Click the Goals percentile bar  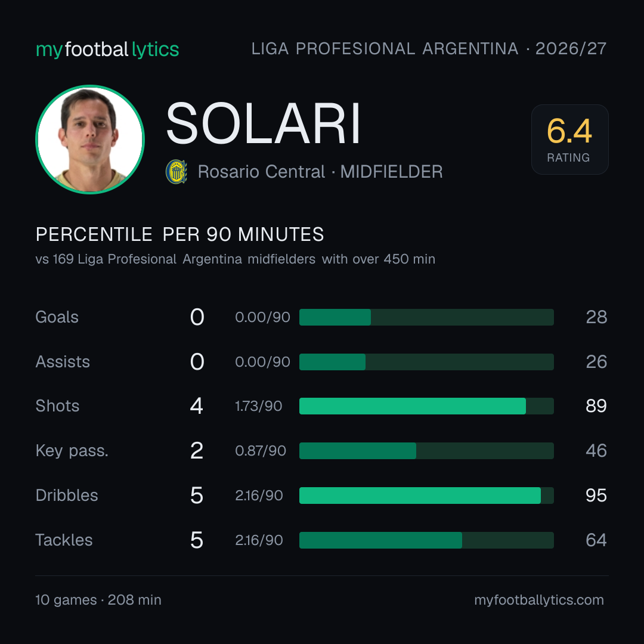(x=426, y=317)
